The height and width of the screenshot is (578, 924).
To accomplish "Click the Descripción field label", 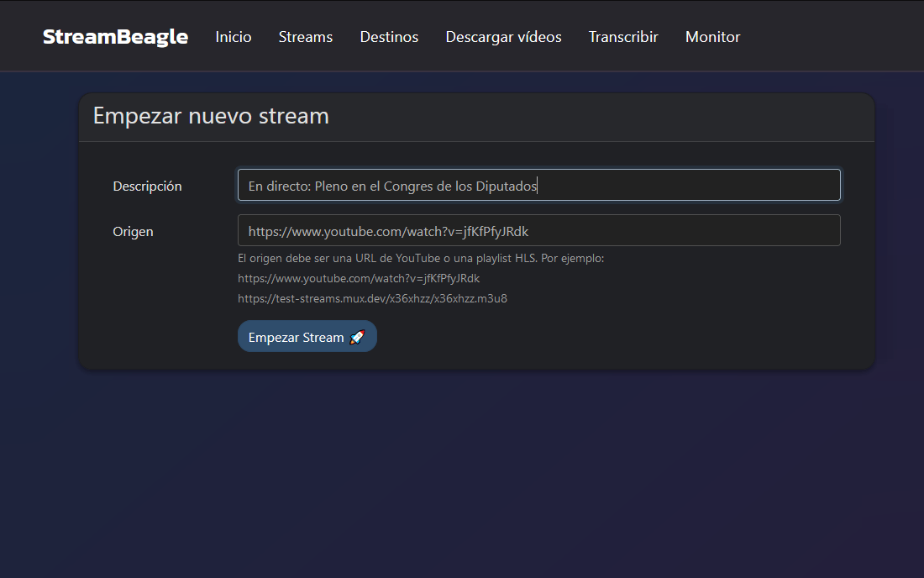I will point(147,187).
